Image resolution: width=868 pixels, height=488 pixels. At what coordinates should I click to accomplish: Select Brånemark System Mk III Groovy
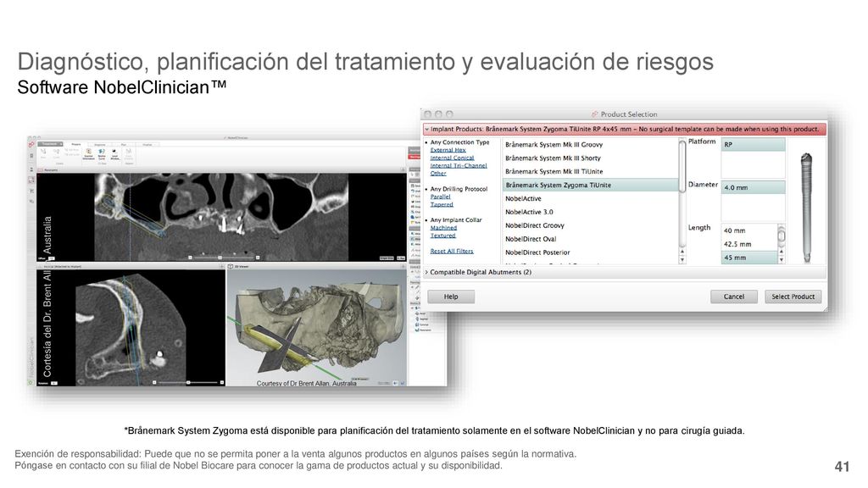click(x=590, y=144)
